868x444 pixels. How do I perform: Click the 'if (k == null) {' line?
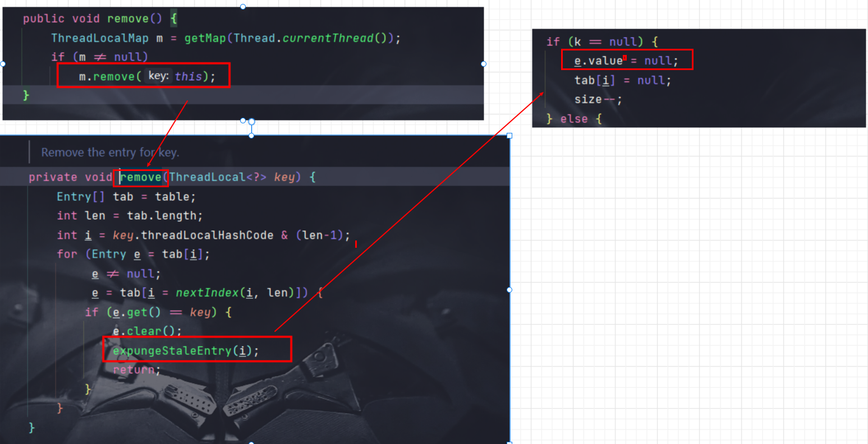[602, 42]
